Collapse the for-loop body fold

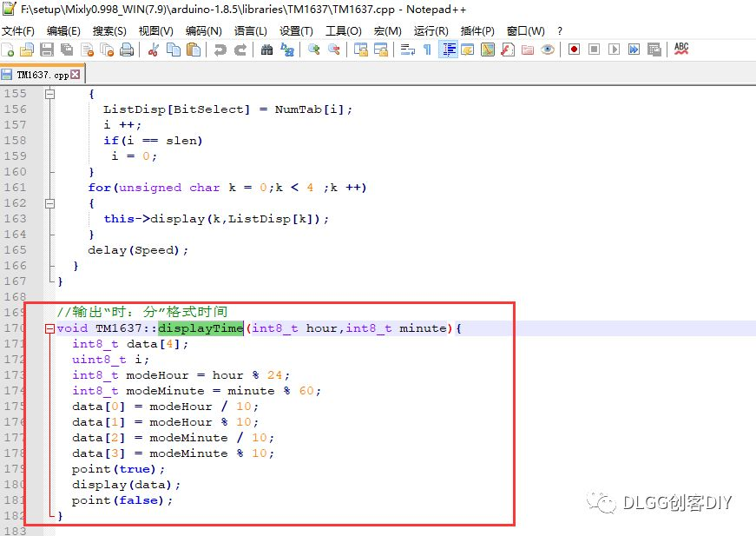click(x=49, y=203)
